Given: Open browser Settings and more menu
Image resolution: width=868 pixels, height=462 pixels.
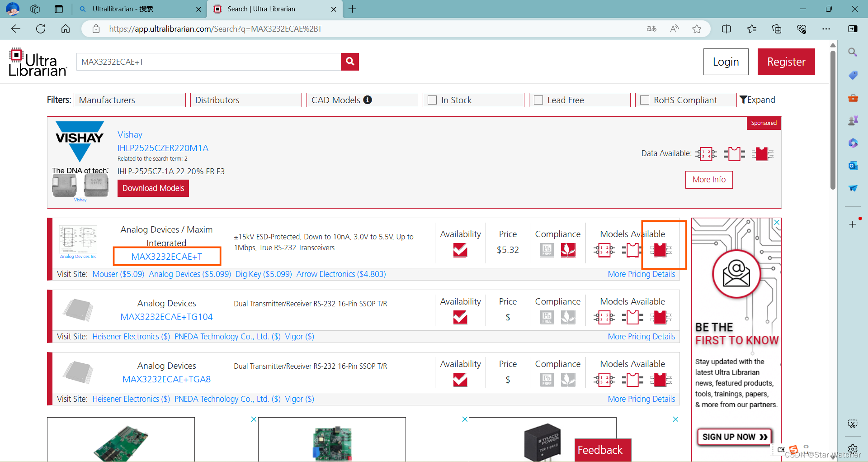Looking at the screenshot, I should (826, 29).
